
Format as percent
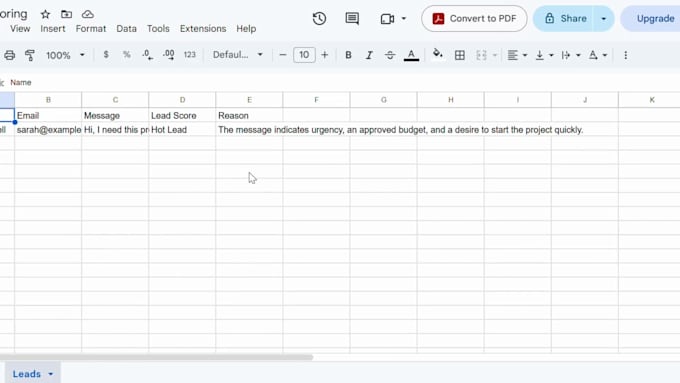point(126,55)
